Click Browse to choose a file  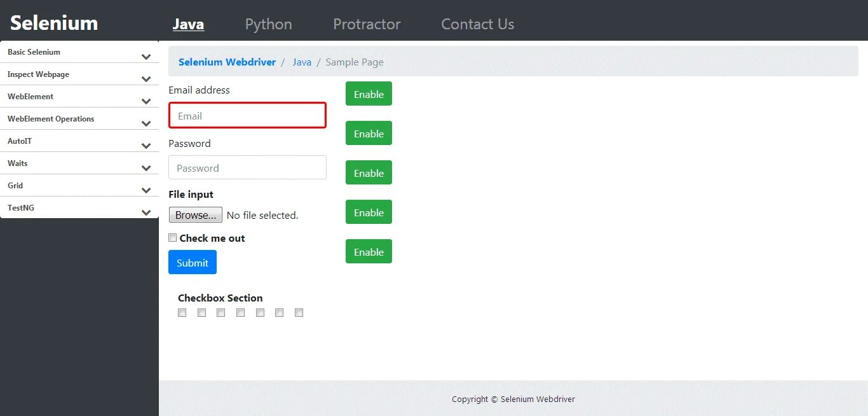click(196, 215)
